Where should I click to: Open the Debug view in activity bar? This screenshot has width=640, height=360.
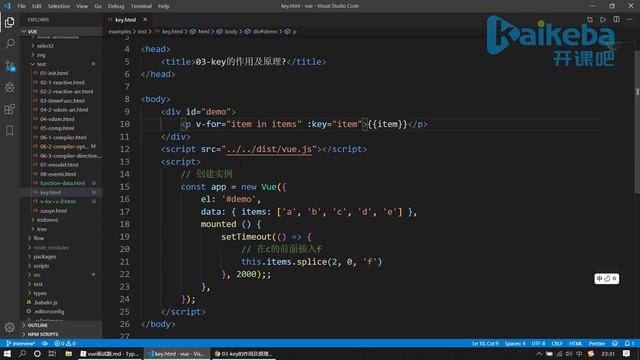[9, 87]
